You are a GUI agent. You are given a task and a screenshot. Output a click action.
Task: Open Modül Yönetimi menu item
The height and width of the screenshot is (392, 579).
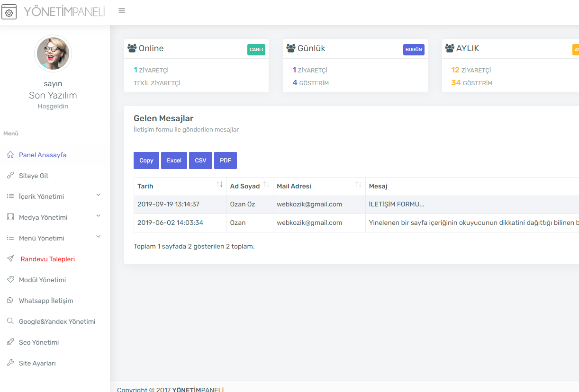42,280
